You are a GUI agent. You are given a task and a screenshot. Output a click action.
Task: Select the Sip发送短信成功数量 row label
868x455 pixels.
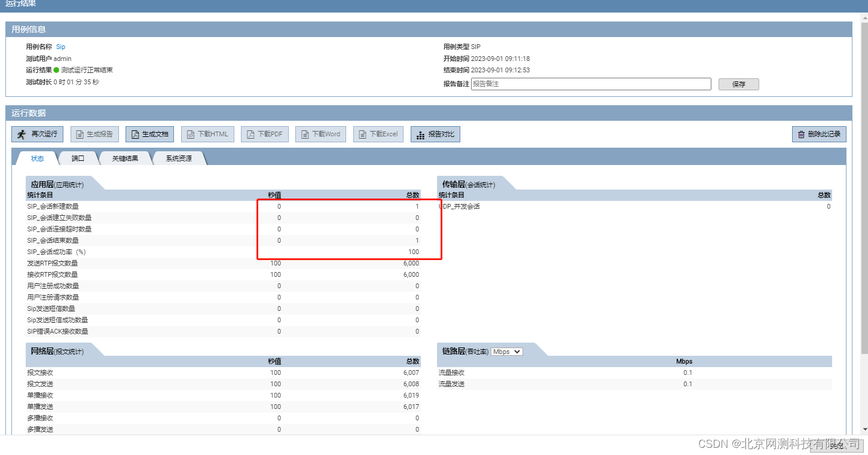pyautogui.click(x=58, y=320)
